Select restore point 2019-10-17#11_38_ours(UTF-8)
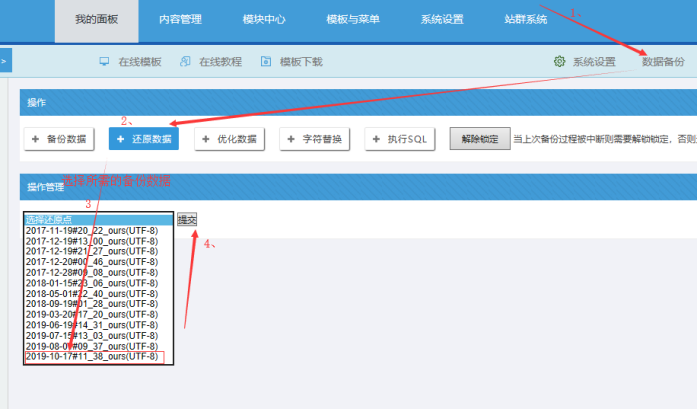 91,357
